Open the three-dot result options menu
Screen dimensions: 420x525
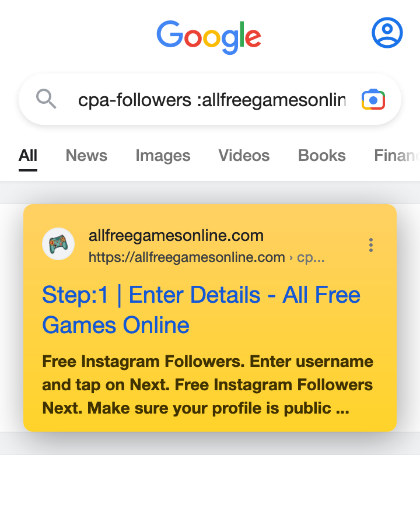coord(371,245)
